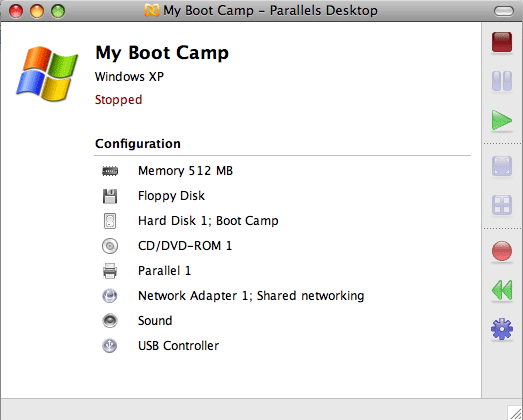This screenshot has width=523, height=420.
Task: Click the window resize grip corner
Action: (x=515, y=413)
